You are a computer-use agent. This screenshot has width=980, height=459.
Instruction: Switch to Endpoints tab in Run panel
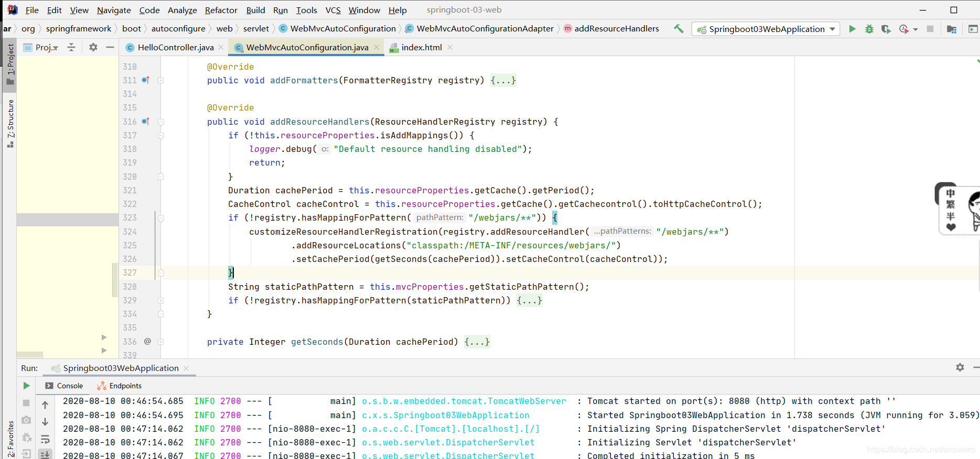tap(120, 386)
